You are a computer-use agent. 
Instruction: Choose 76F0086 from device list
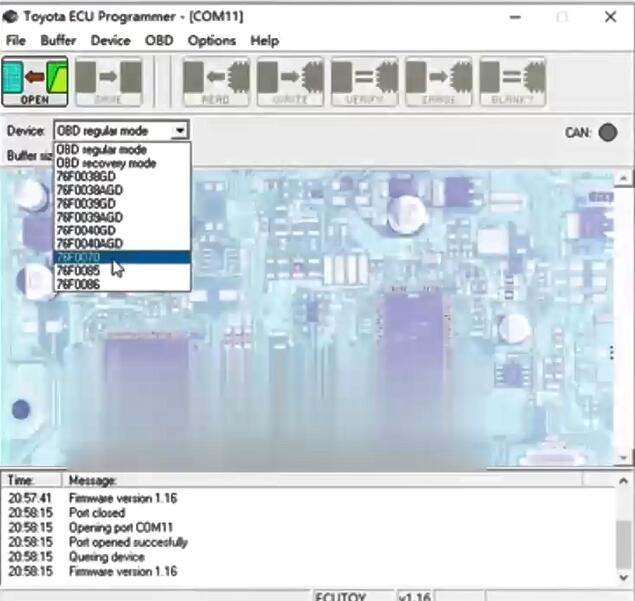pos(122,284)
